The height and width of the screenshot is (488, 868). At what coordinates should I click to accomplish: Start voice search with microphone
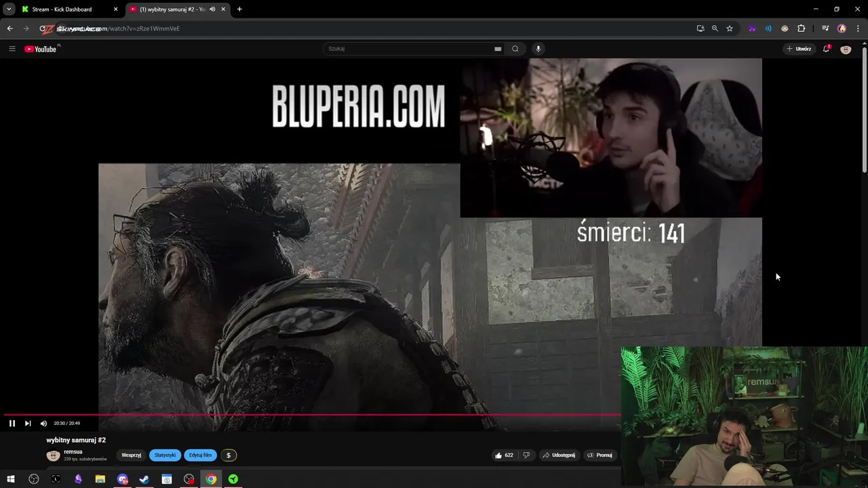click(x=538, y=49)
